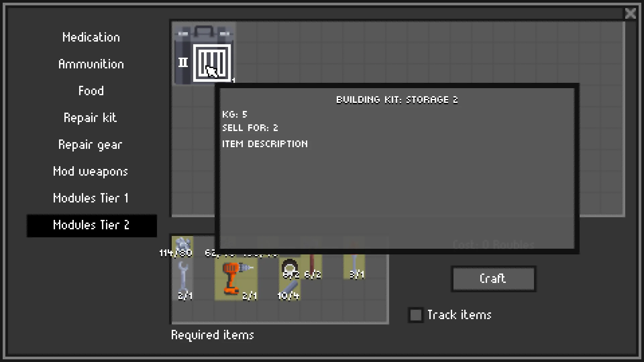Click the Craft button
Screen dimensions: 644x362
(x=493, y=279)
